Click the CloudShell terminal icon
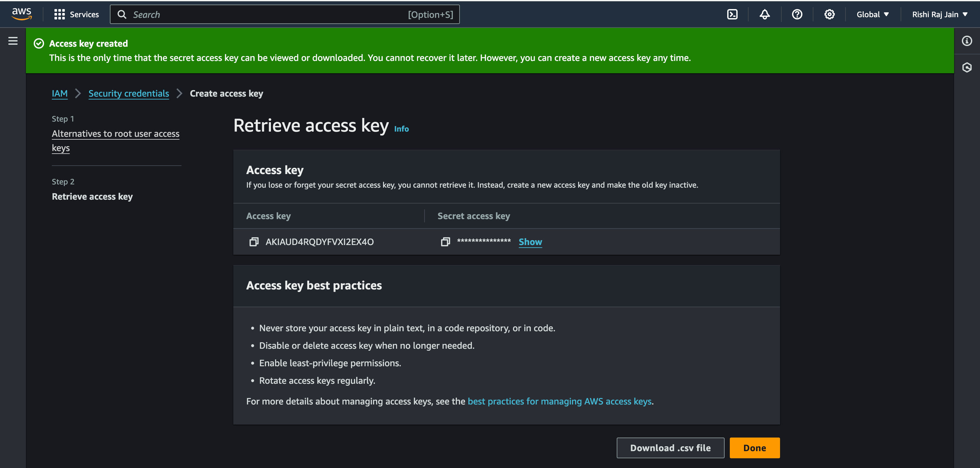The width and height of the screenshot is (980, 468). point(732,14)
